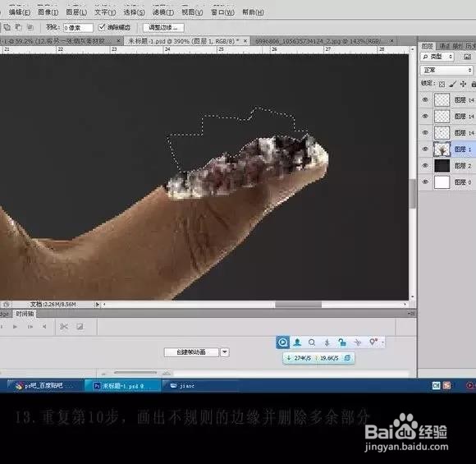476x464 pixels.
Task: Click the transition icon beside the scissors
Action: click(x=80, y=327)
